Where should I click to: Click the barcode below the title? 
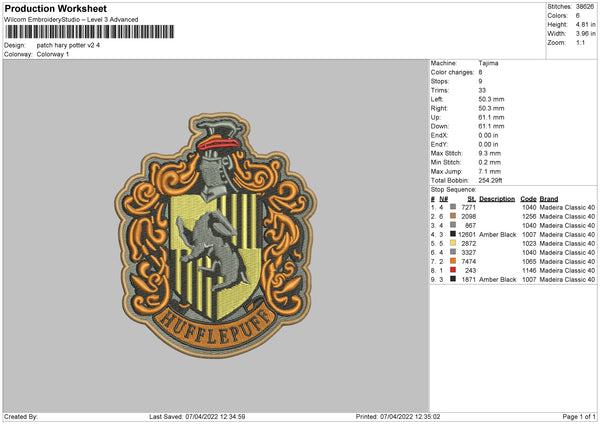pos(90,32)
